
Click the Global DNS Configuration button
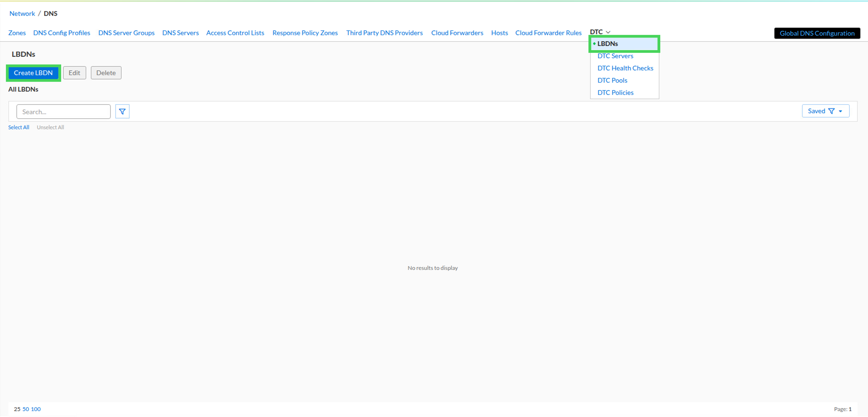tap(817, 33)
